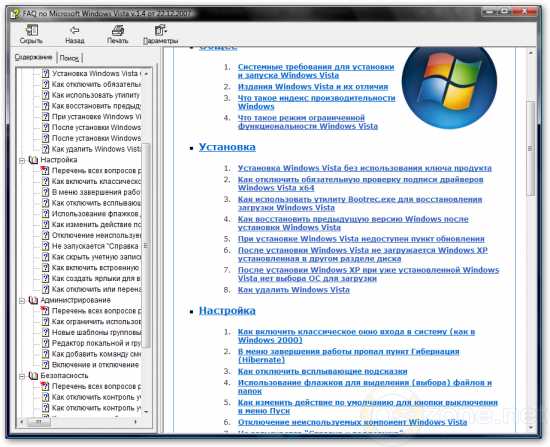Click page icon beside 'Как отключить или перена'
The height and width of the screenshot is (447, 550).
(46, 289)
